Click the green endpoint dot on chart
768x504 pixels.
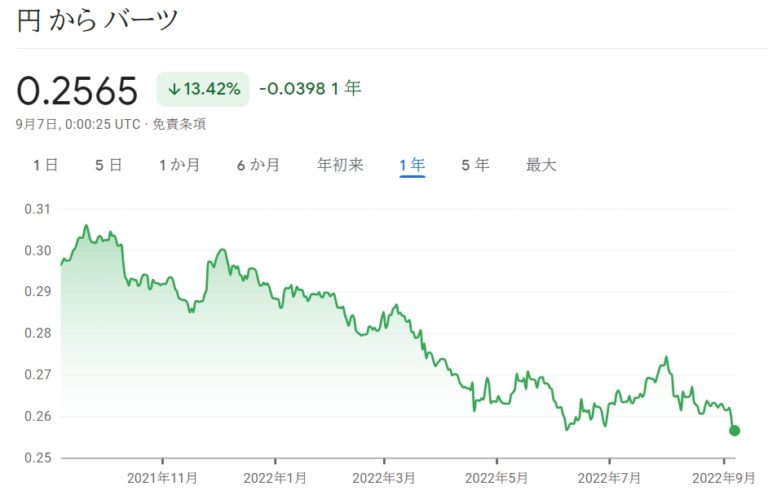tap(735, 430)
